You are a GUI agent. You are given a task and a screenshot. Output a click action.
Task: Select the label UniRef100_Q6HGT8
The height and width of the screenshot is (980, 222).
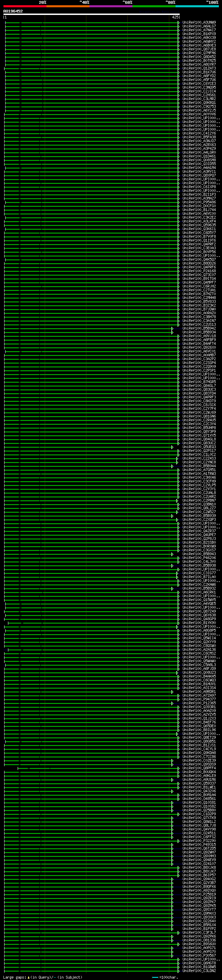(199, 963)
